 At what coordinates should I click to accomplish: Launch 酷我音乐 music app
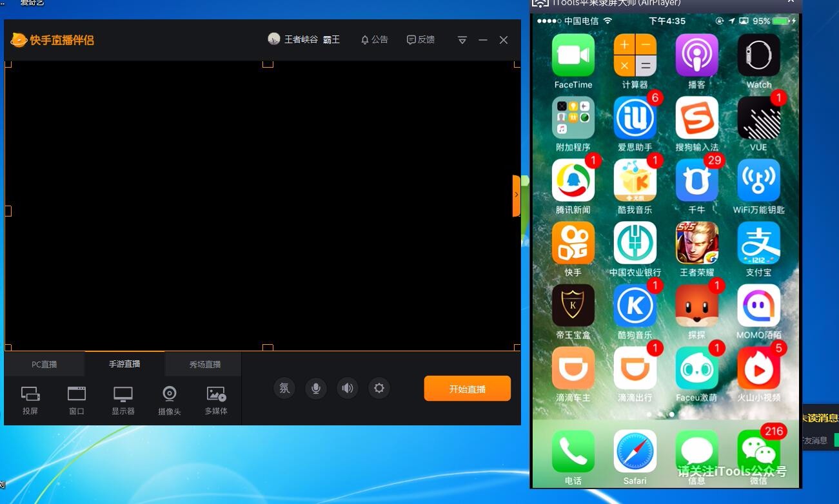tap(635, 180)
